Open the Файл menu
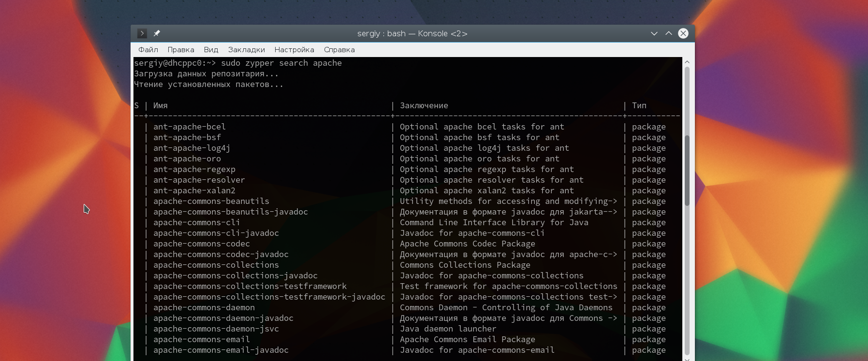Screen dimensions: 868x361 [148, 50]
